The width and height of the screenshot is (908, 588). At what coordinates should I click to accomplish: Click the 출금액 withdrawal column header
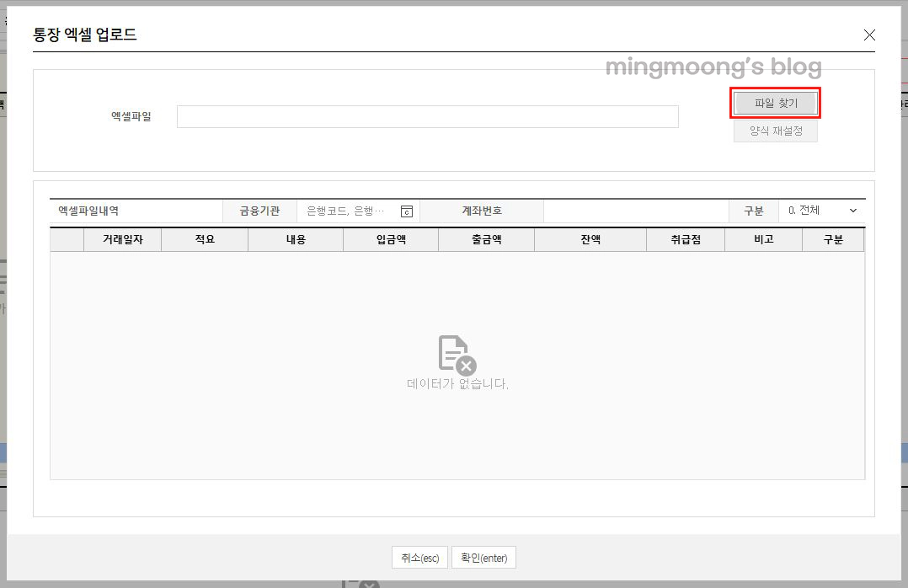[x=486, y=239]
